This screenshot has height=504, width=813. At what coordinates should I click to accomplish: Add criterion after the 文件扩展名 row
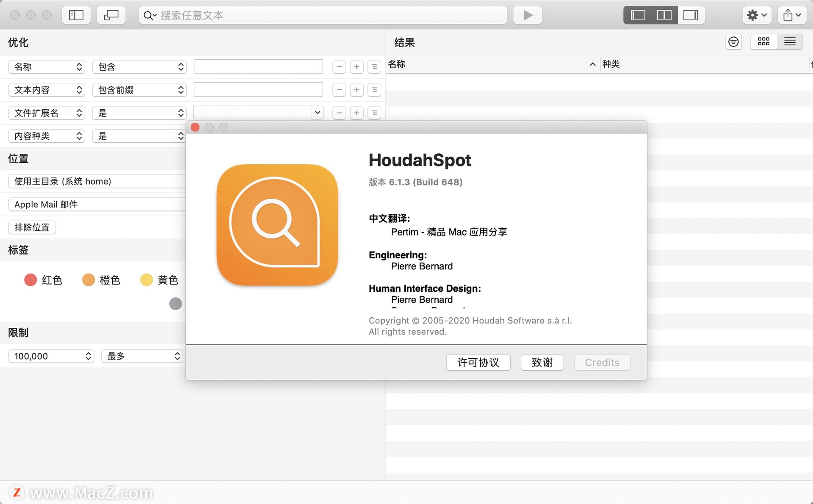click(x=357, y=113)
